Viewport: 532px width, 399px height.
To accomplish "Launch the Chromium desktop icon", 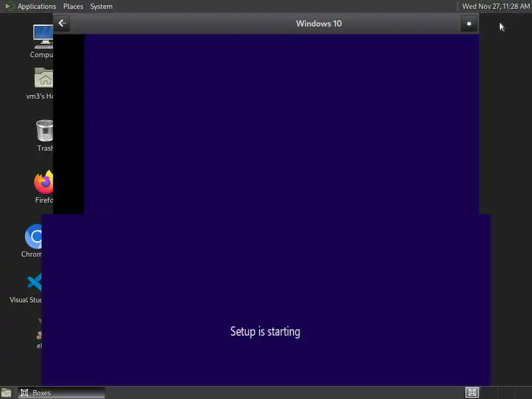I will pos(33,236).
